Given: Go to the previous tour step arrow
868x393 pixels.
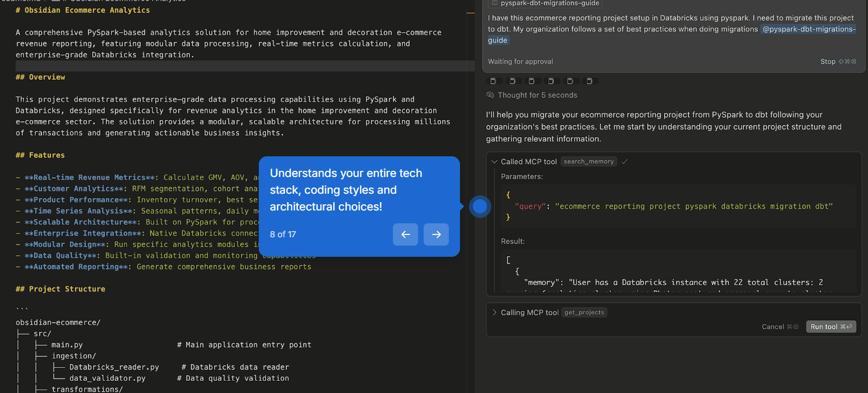Looking at the screenshot, I should coord(405,234).
